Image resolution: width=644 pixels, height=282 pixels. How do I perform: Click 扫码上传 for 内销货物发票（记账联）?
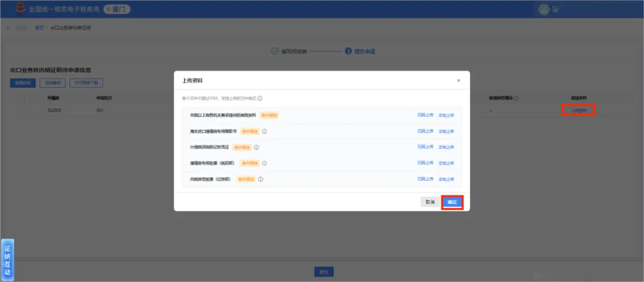tap(426, 179)
